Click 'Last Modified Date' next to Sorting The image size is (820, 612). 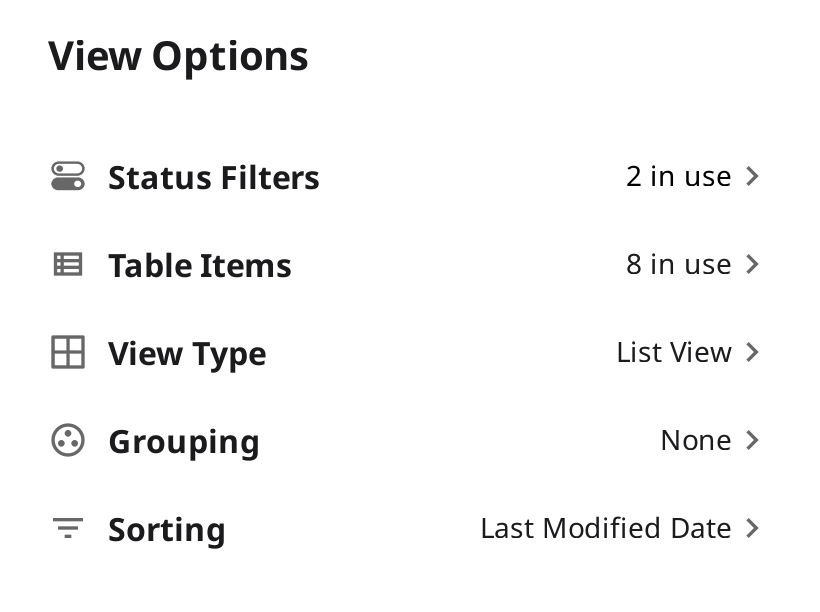(x=607, y=529)
